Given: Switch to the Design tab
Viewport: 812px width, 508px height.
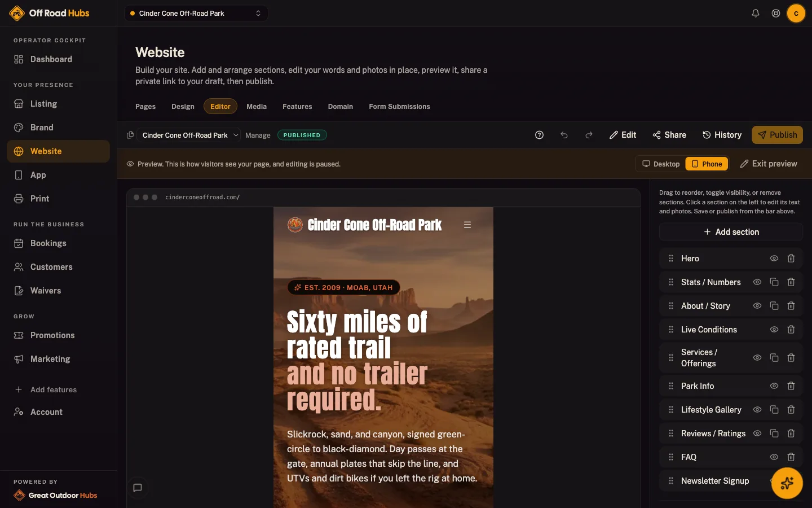Looking at the screenshot, I should 183,106.
